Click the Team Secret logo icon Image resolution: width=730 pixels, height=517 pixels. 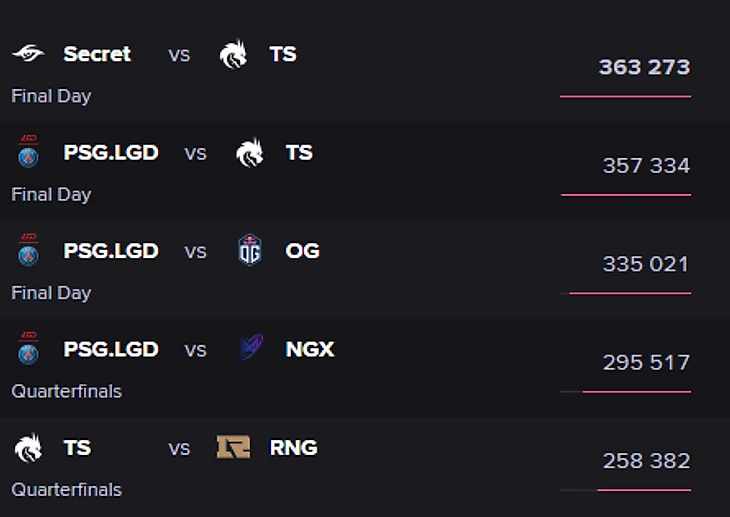pos(28,54)
